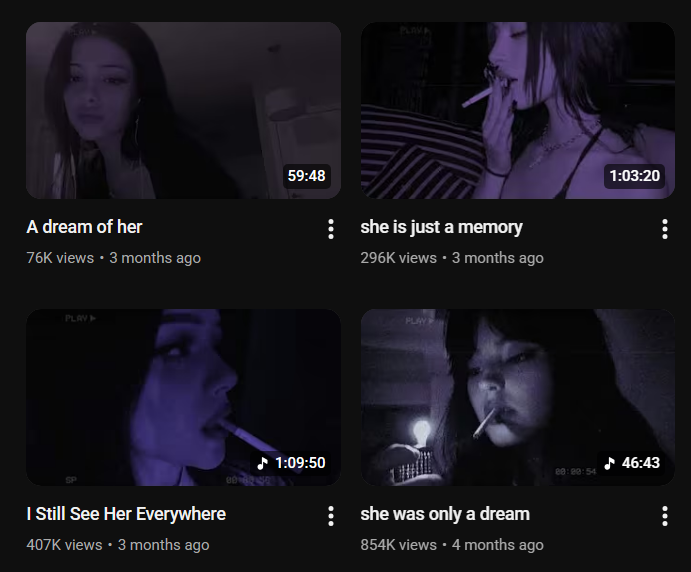
Task: Click the title she is just a memory
Action: [x=441, y=227]
